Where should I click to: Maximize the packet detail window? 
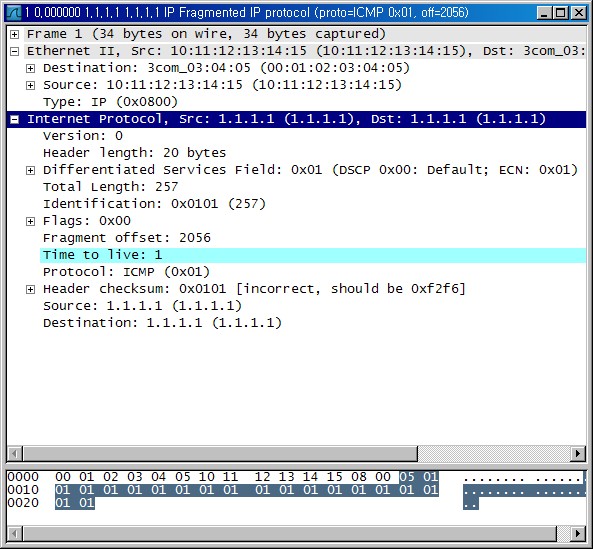tap(561, 13)
